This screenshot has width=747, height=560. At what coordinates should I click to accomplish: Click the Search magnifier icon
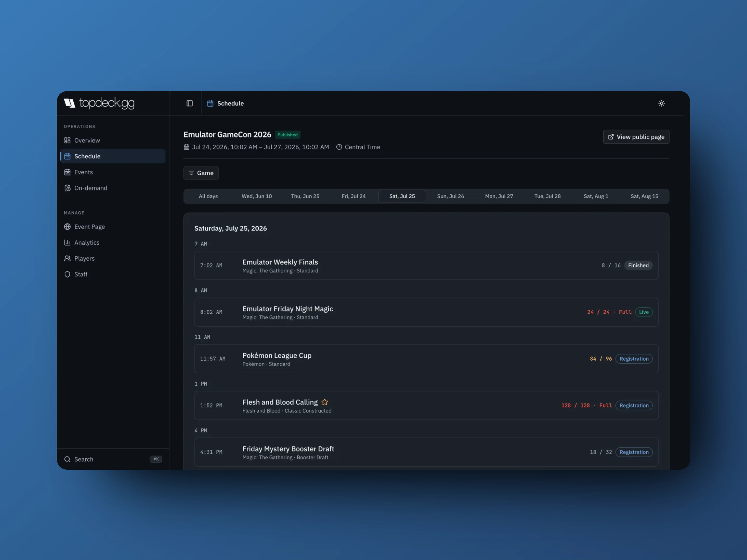click(67, 459)
